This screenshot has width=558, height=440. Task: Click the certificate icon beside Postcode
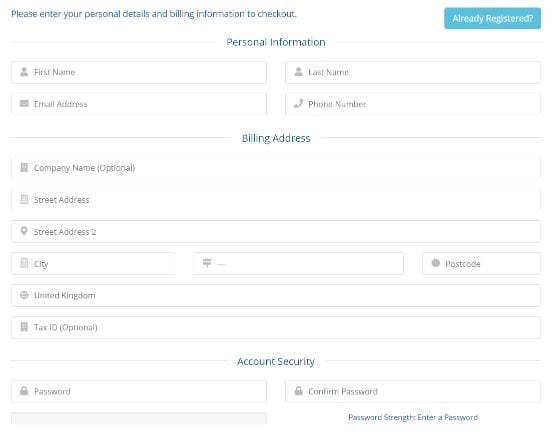pos(436,263)
